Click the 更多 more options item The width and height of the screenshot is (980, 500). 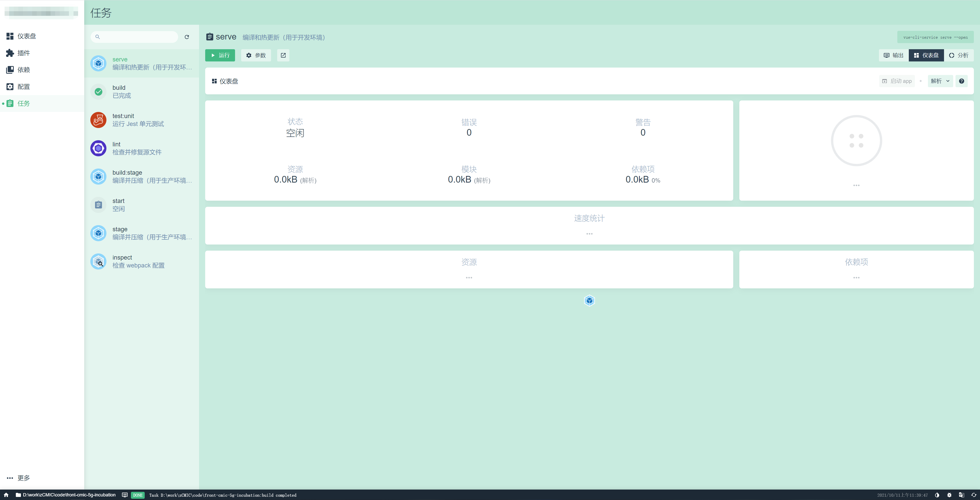pyautogui.click(x=42, y=478)
